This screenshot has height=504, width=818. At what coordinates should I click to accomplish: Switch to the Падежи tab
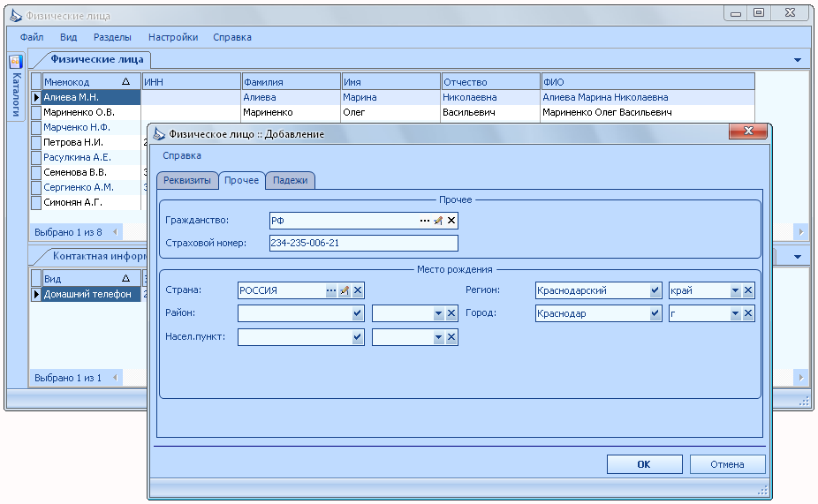[290, 180]
